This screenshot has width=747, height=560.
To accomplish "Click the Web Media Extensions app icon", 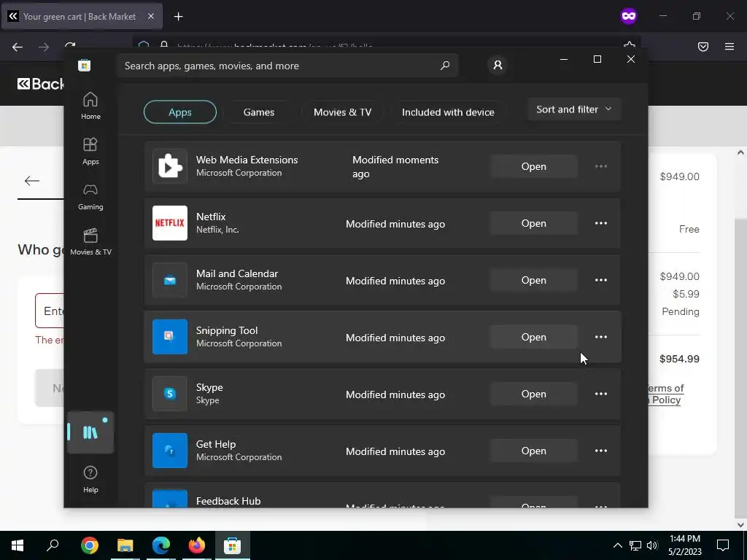I will click(x=170, y=166).
